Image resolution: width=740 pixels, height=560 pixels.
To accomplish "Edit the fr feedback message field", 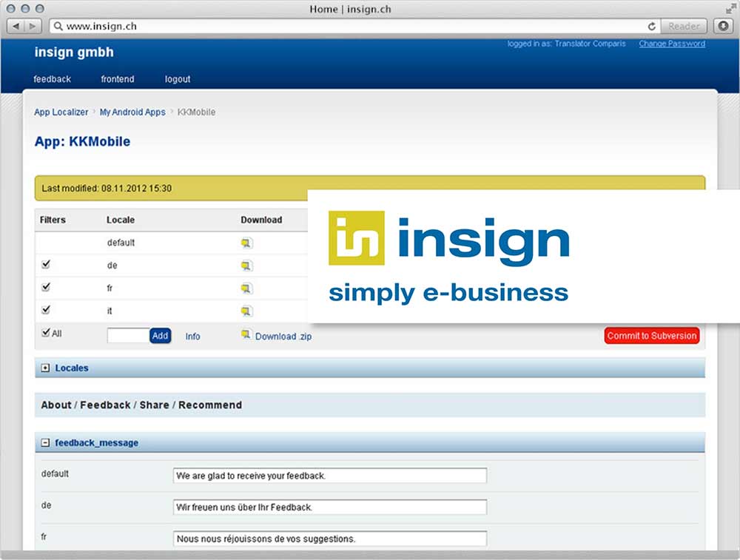I will tap(330, 539).
